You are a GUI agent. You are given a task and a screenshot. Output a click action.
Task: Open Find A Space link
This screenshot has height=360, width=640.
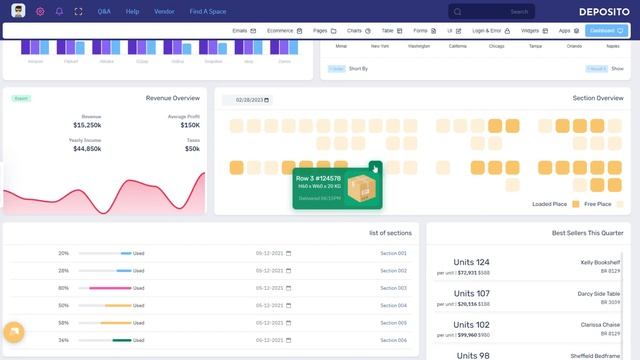[208, 11]
